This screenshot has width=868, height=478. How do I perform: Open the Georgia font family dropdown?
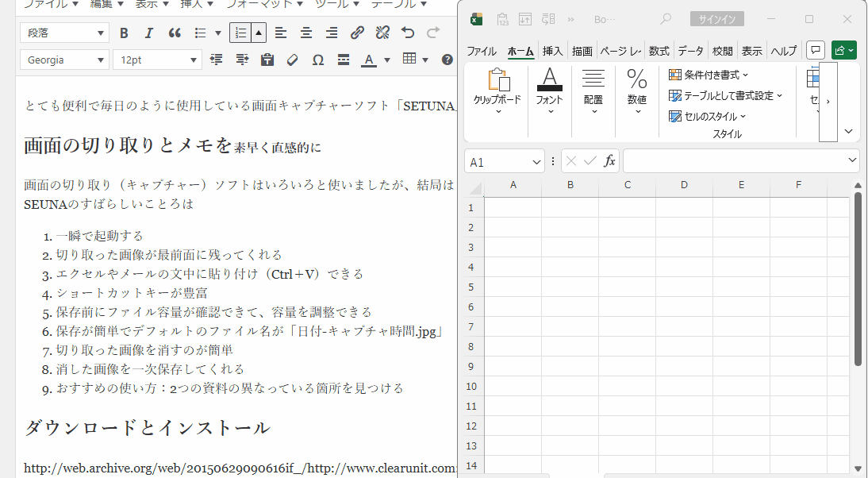pos(64,60)
